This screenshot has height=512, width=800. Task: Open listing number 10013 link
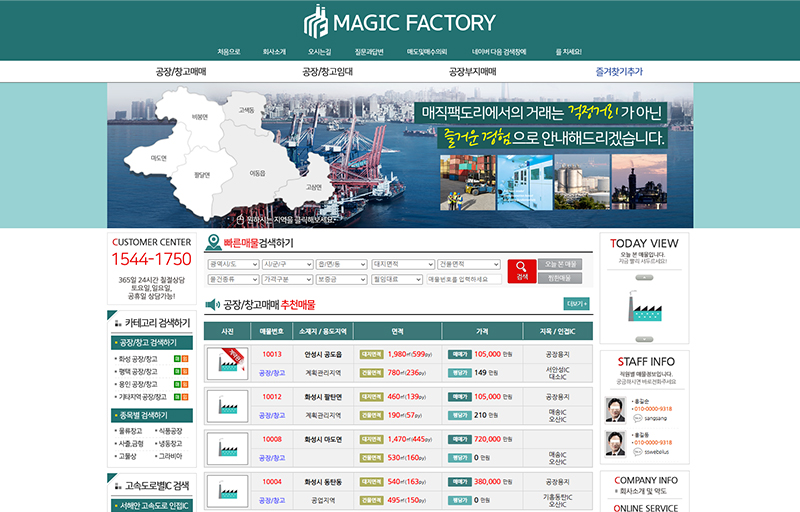pyautogui.click(x=272, y=354)
